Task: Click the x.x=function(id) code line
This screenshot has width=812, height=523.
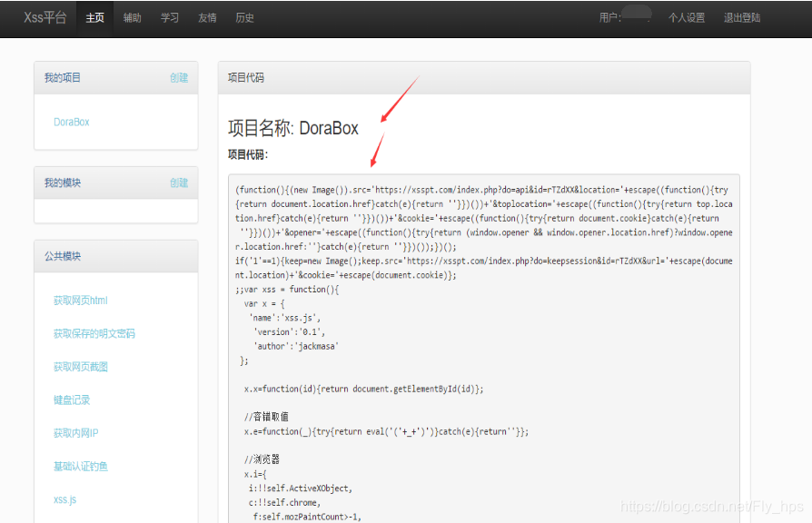Action: pos(363,389)
